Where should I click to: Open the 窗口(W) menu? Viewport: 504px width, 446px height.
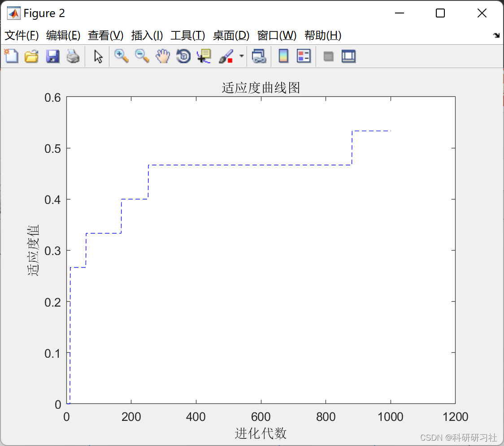(x=277, y=35)
